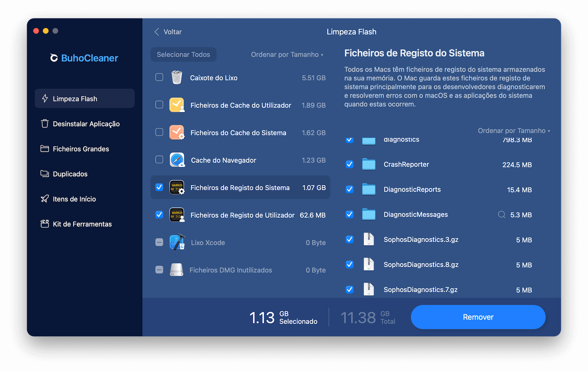Screen dimensions: 588x372
Task: Uncheck the Ficheiros de Registo de Utilizador checkbox
Action: pos(159,215)
